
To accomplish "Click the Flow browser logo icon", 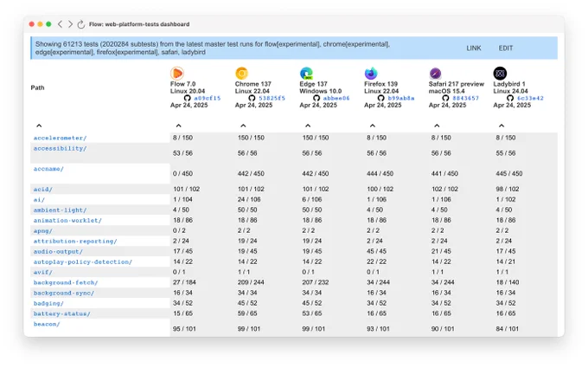I will 177,74.
